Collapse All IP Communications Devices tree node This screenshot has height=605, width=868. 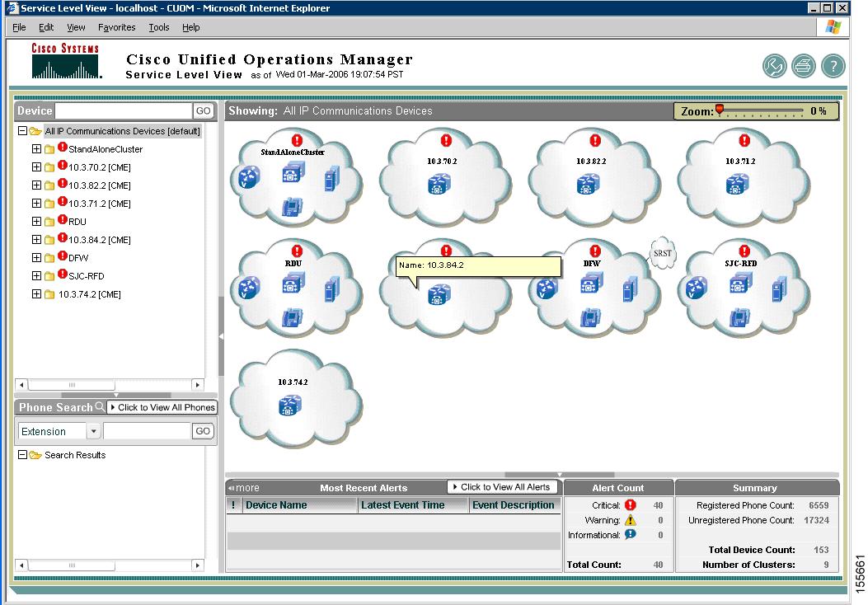coord(23,131)
